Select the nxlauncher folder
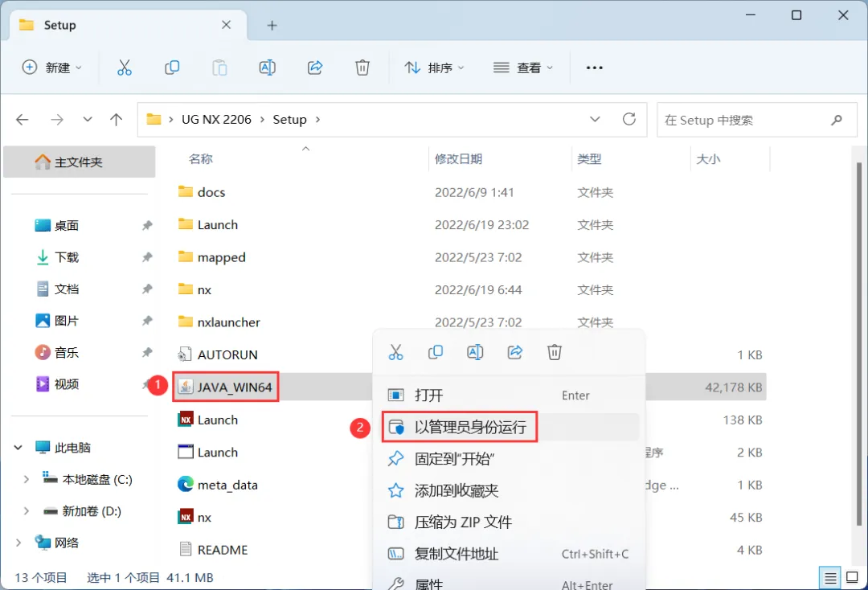Viewport: 868px width, 590px height. pyautogui.click(x=219, y=322)
